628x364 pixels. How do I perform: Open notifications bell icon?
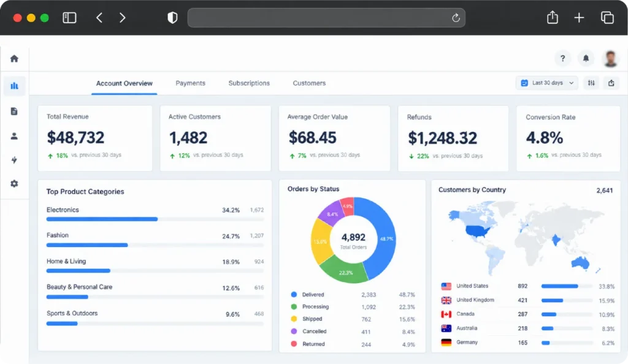tap(586, 58)
